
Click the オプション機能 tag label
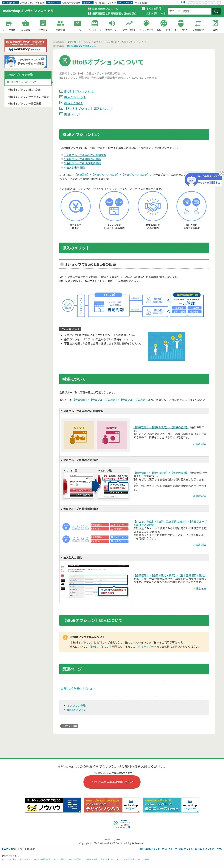point(69,726)
